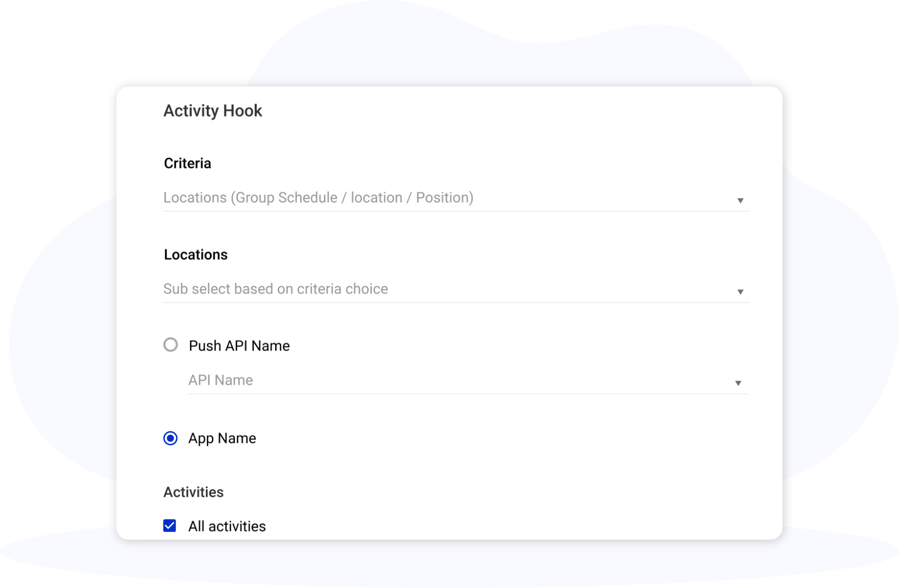Select the Push API Name radio button
899x588 pixels.
point(171,345)
